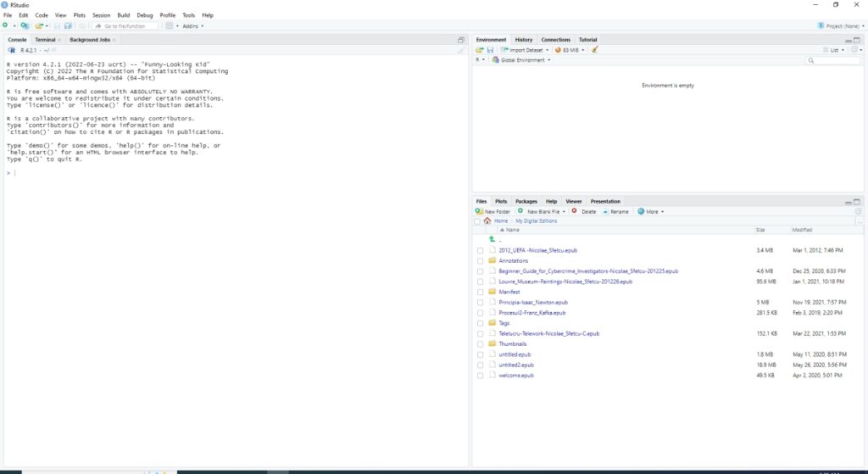Screen dimensions: 868x474
Task: Open the recent files dropdown arrow
Action: point(47,26)
